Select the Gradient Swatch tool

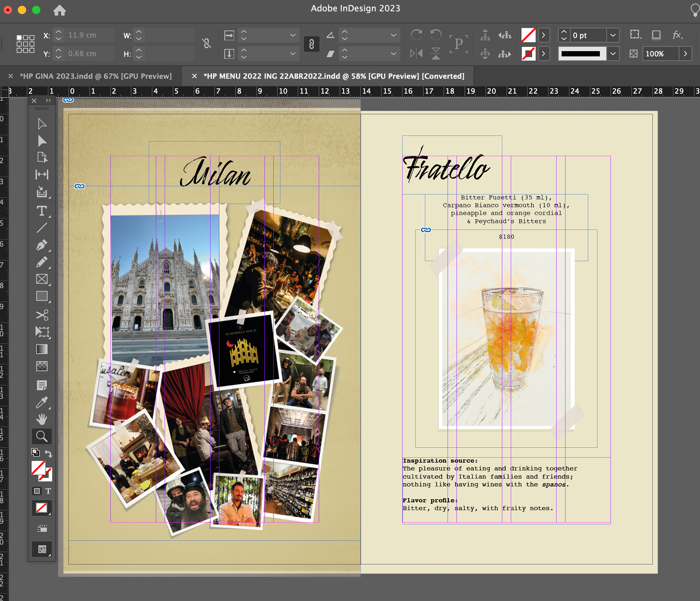coord(42,349)
